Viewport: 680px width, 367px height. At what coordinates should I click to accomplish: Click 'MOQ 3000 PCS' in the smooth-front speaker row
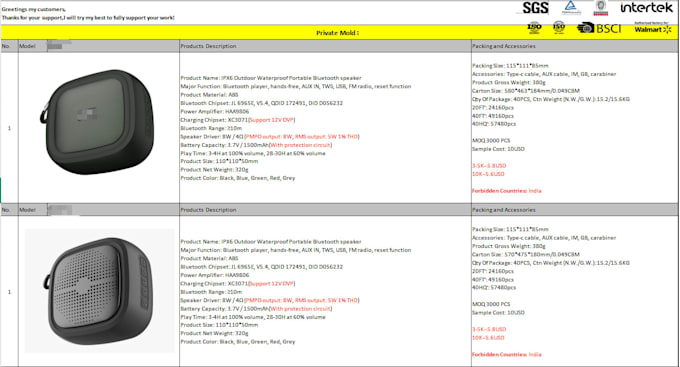491,141
